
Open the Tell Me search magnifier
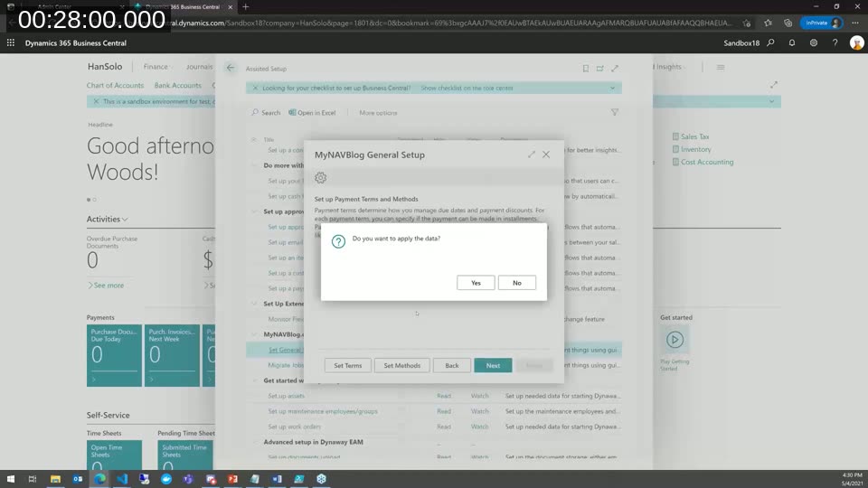click(770, 42)
